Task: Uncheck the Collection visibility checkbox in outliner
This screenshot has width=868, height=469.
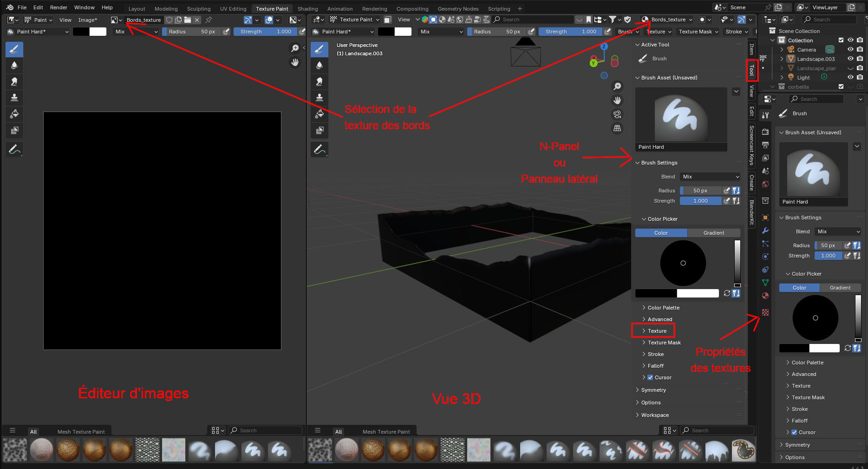Action: point(841,40)
